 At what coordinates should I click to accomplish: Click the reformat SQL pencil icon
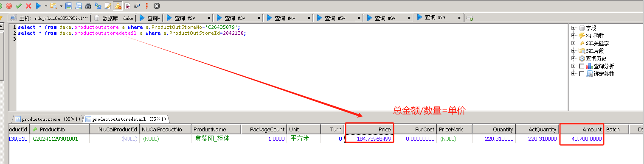(108, 6)
